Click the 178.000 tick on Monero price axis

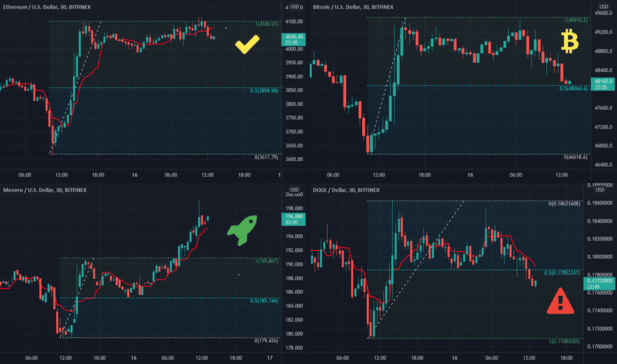[x=295, y=347]
